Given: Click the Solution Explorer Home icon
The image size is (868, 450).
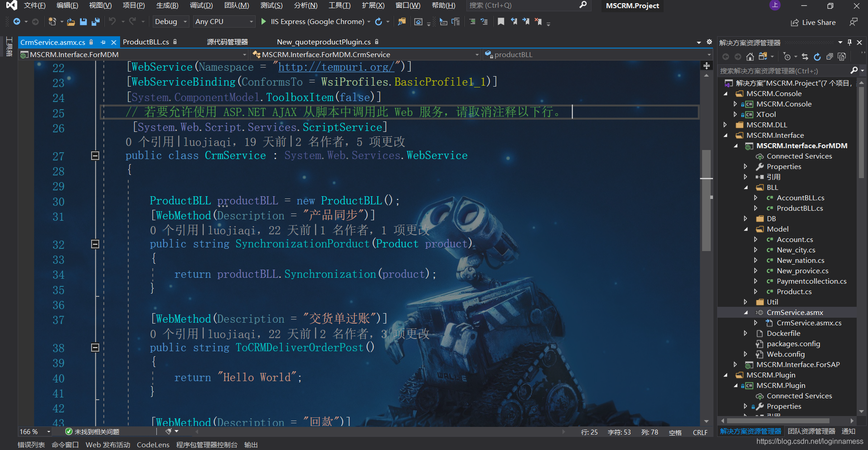Looking at the screenshot, I should [x=750, y=57].
